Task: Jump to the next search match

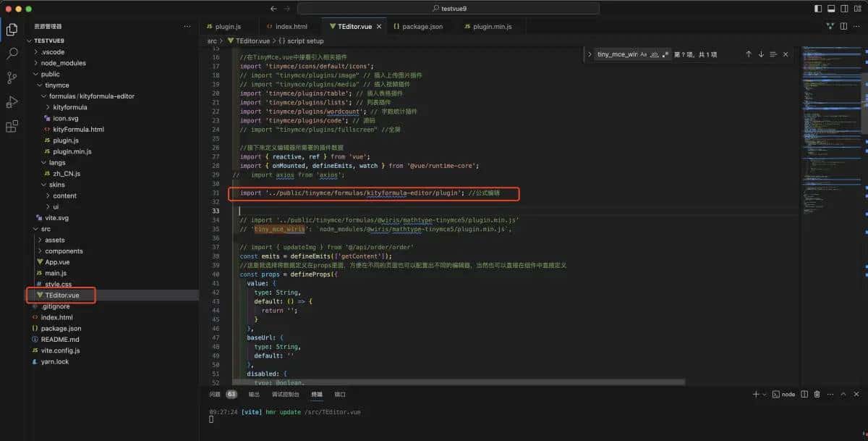Action: (761, 54)
